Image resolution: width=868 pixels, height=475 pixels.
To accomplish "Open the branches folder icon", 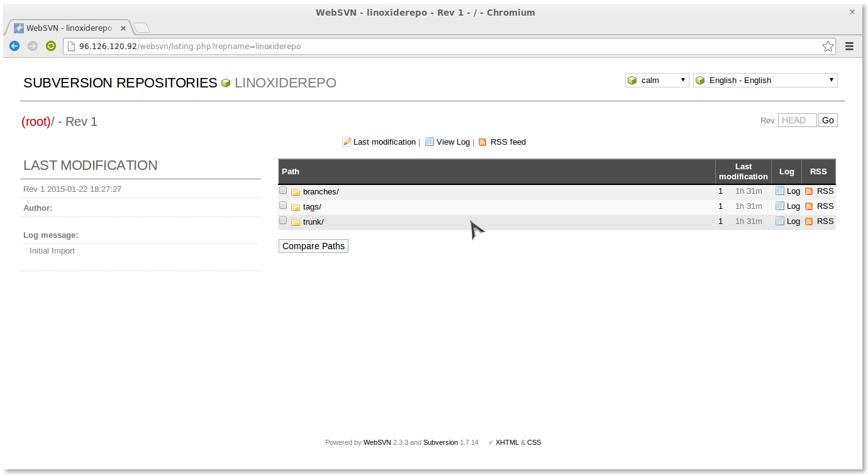I will pyautogui.click(x=296, y=191).
